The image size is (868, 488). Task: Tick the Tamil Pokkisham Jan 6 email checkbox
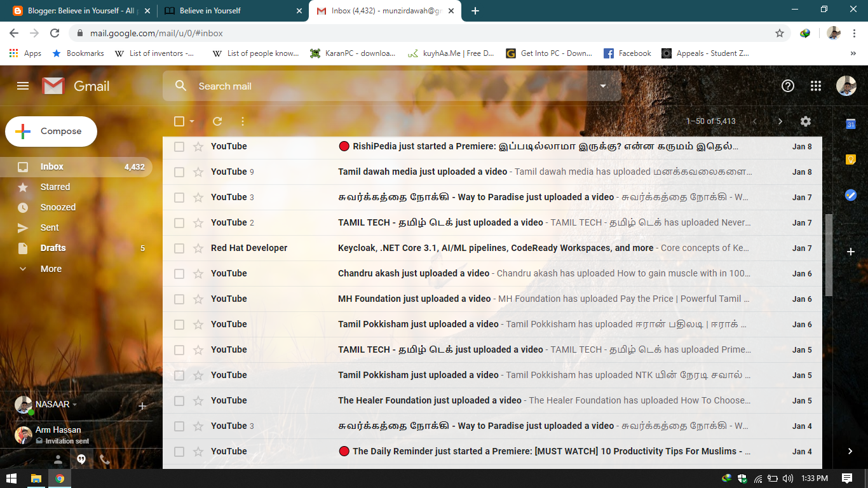point(179,325)
